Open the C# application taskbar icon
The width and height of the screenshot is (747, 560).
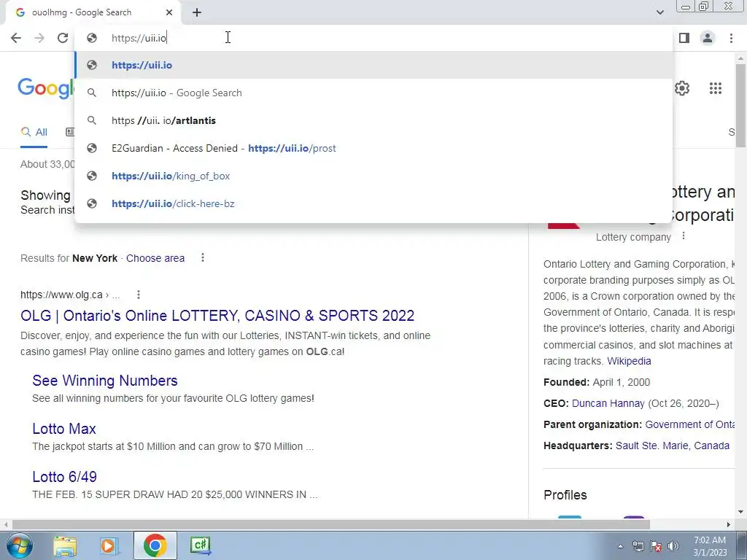200,545
